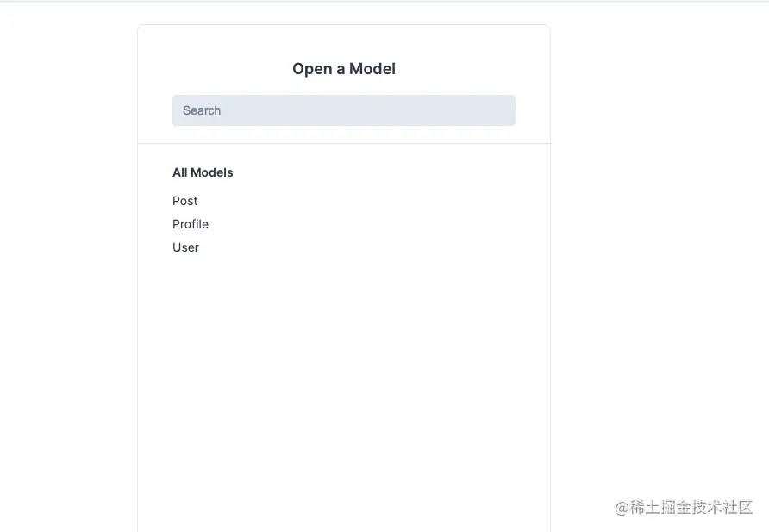Select the first model entry, Post
769x532 pixels.
pos(184,201)
